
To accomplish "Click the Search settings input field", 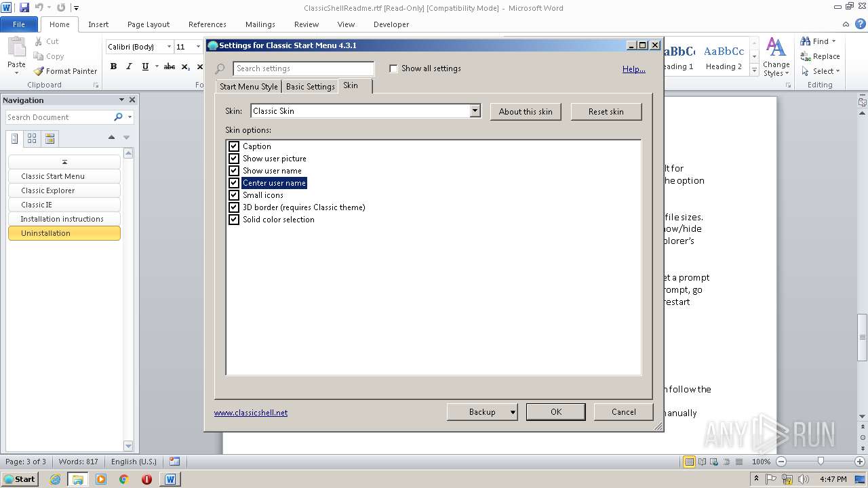I will coord(304,68).
